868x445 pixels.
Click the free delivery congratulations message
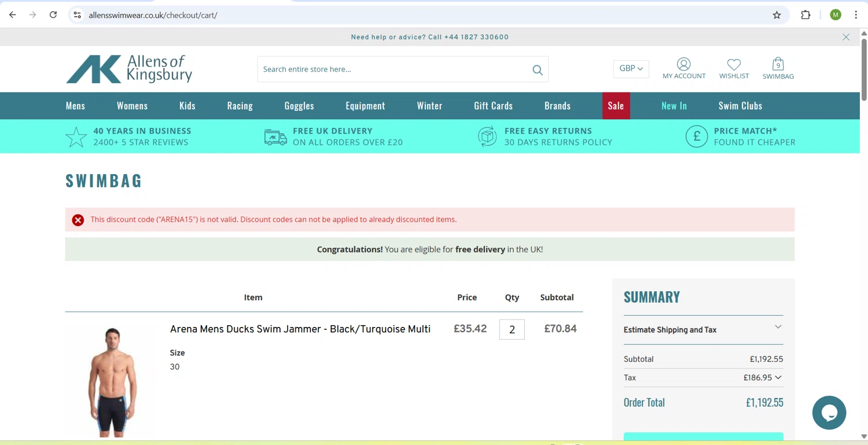tap(430, 249)
